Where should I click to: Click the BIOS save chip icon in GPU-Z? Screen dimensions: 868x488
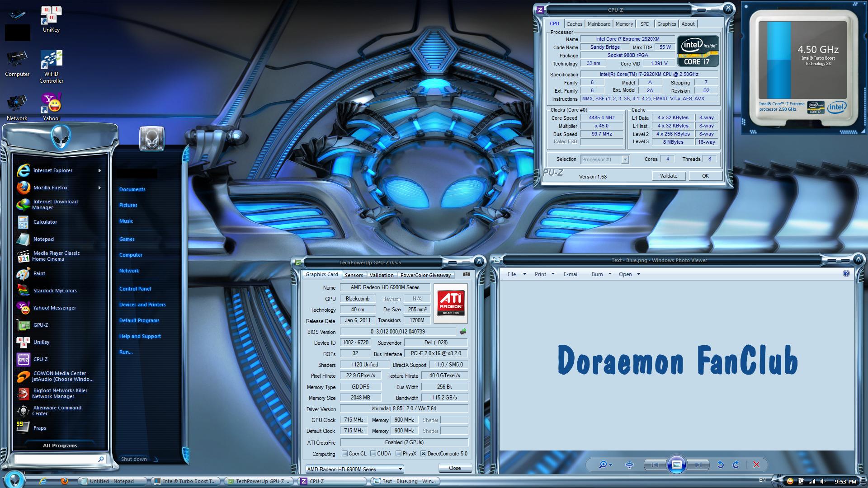(x=463, y=332)
